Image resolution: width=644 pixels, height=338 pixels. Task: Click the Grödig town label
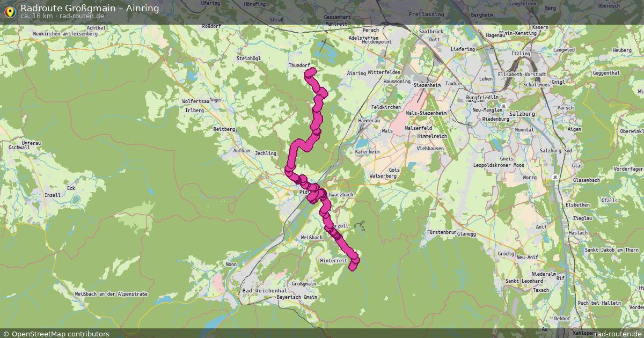tap(506, 253)
